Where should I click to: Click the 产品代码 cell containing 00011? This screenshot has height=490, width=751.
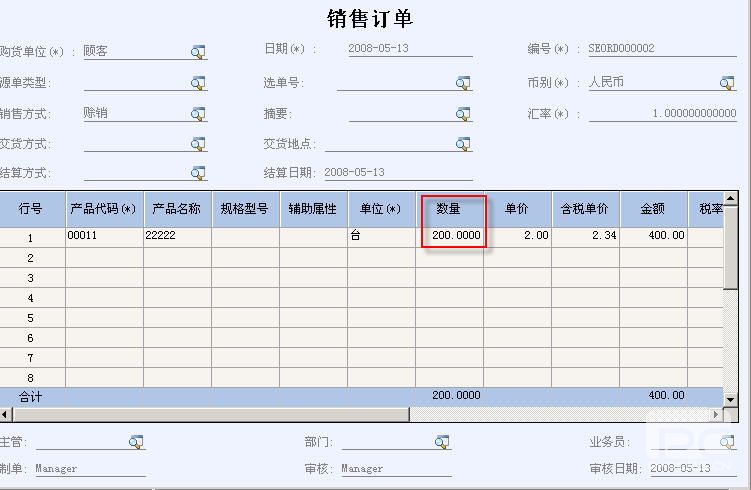pos(104,236)
